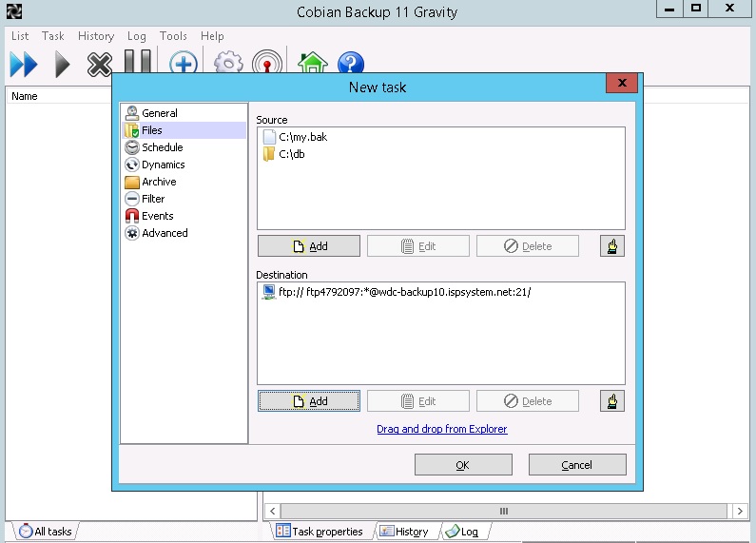Open help with question mark icon

tap(351, 62)
